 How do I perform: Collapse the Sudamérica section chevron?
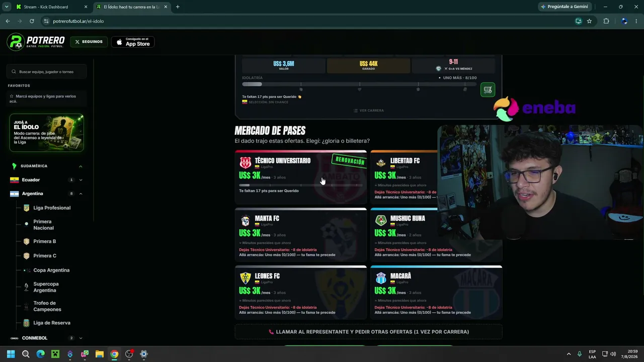coord(80,166)
